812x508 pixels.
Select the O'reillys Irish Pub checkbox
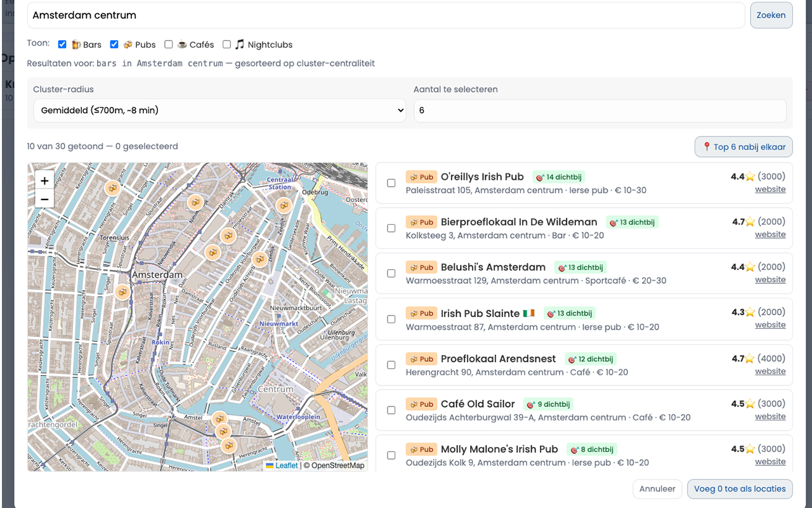(x=391, y=183)
